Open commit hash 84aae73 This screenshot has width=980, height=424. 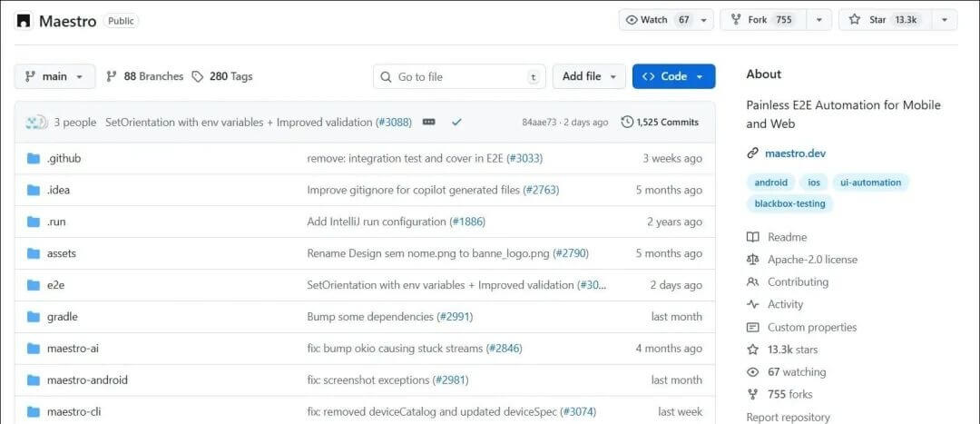pos(539,123)
